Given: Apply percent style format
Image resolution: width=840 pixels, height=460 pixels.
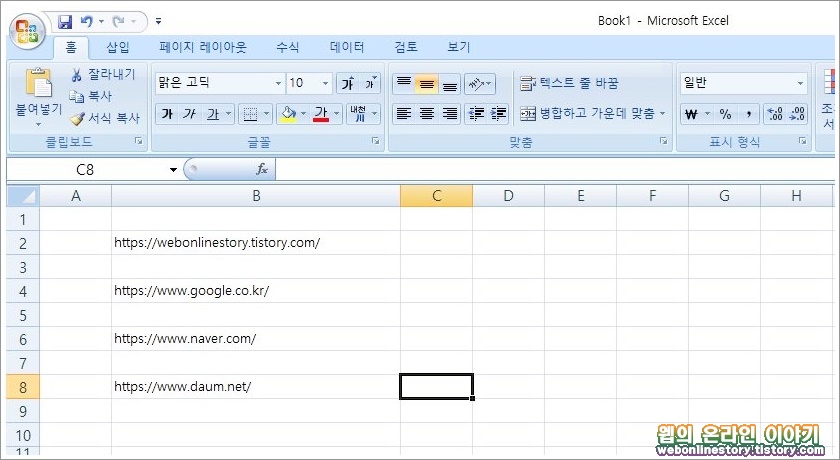Looking at the screenshot, I should 725,114.
